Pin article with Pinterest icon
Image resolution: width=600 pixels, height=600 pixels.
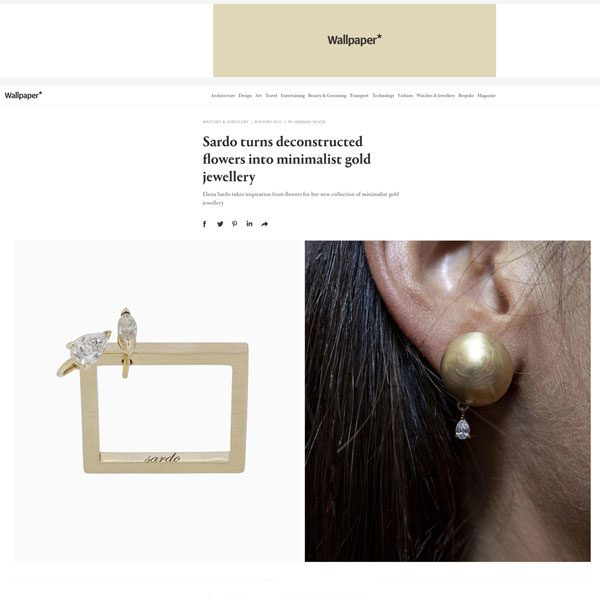pyautogui.click(x=235, y=224)
